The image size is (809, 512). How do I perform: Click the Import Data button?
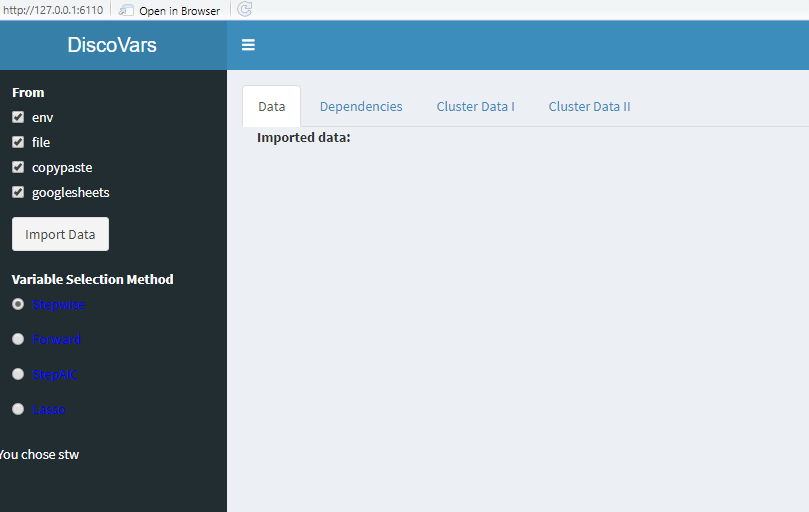[60, 234]
